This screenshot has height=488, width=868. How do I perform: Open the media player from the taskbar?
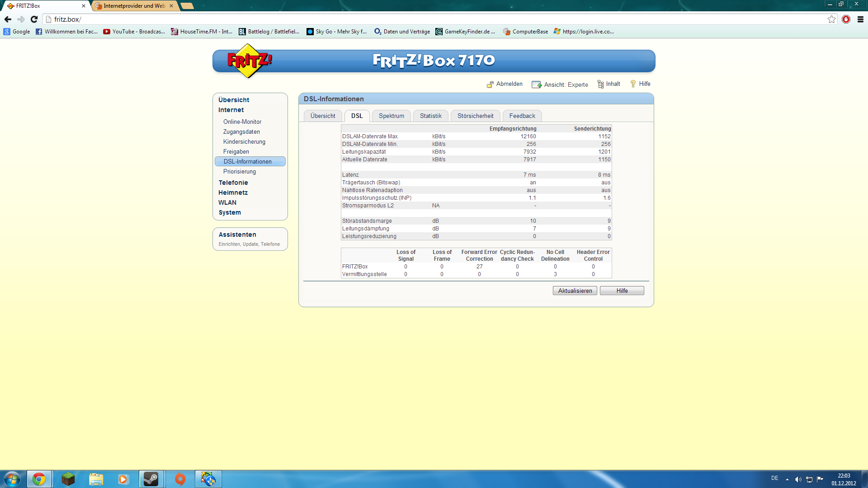tap(123, 479)
